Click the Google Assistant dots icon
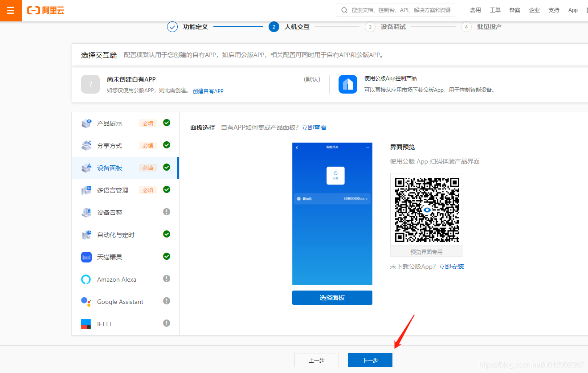This screenshot has height=373, width=588. point(86,301)
